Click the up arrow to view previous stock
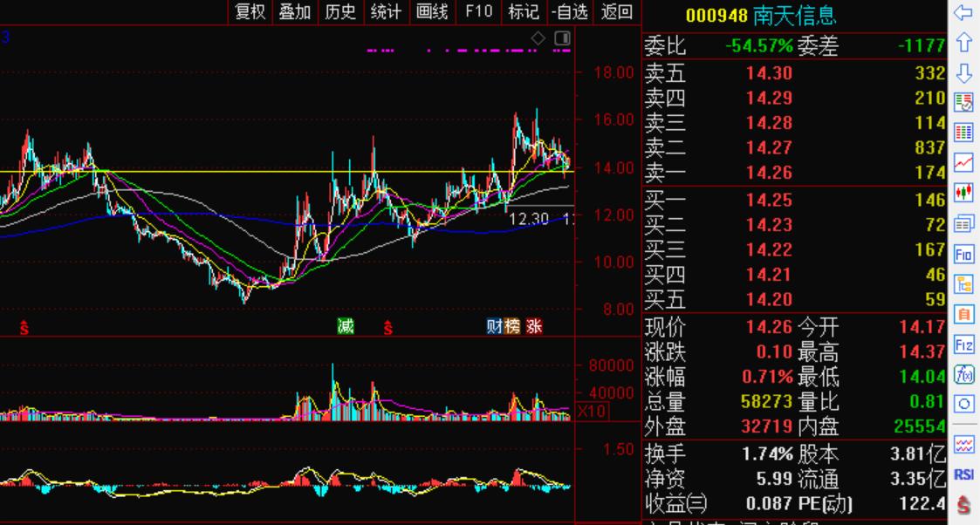 coord(963,39)
